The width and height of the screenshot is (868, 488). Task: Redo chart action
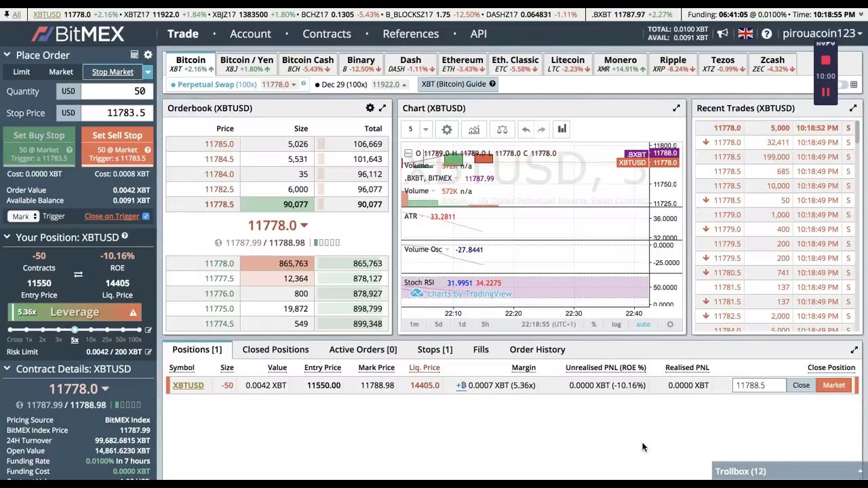pos(541,129)
